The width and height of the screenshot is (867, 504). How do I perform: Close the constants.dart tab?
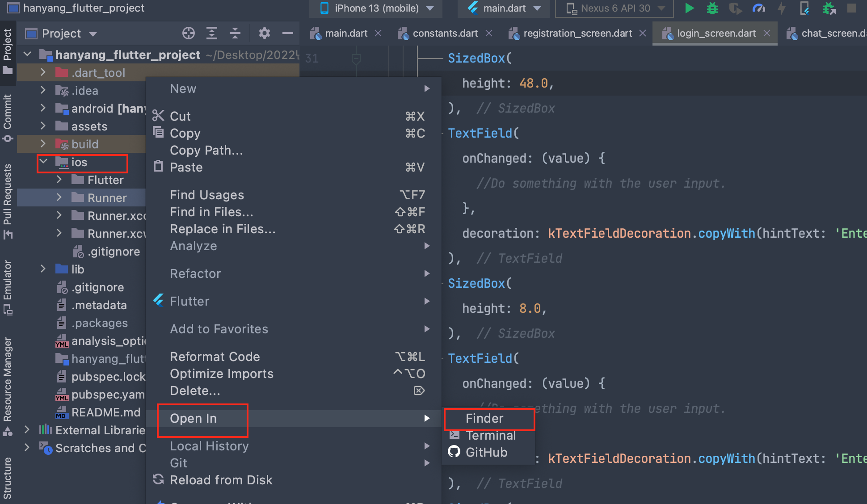pyautogui.click(x=489, y=33)
